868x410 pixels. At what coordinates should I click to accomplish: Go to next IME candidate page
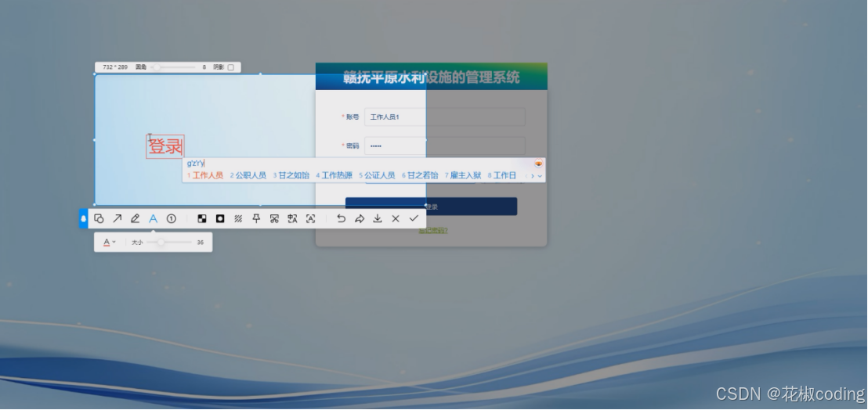click(533, 176)
